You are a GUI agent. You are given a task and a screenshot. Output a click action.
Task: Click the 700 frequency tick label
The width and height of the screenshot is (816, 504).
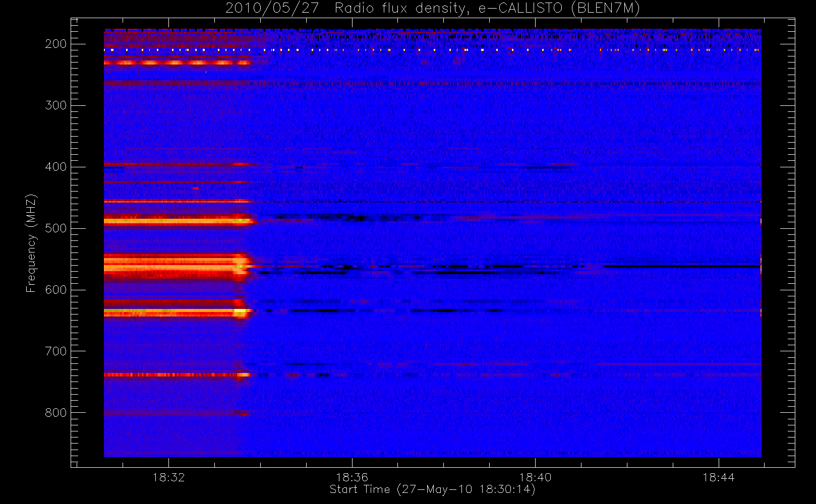coord(56,351)
